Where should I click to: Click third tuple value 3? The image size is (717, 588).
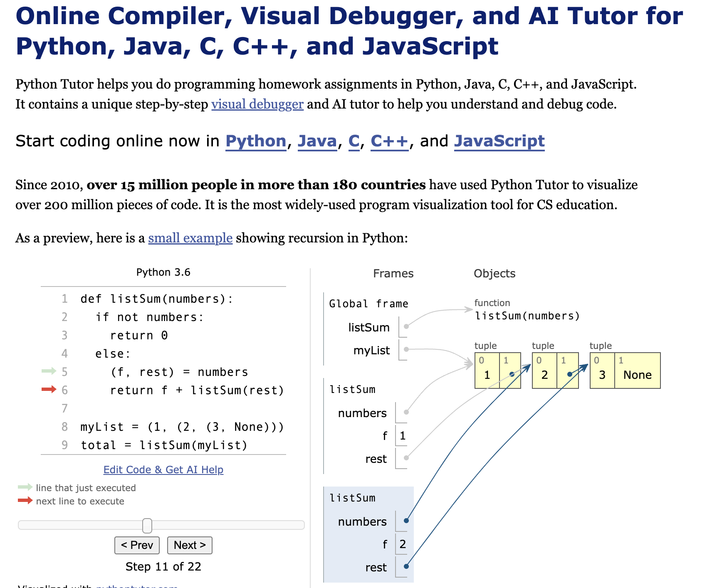(602, 375)
